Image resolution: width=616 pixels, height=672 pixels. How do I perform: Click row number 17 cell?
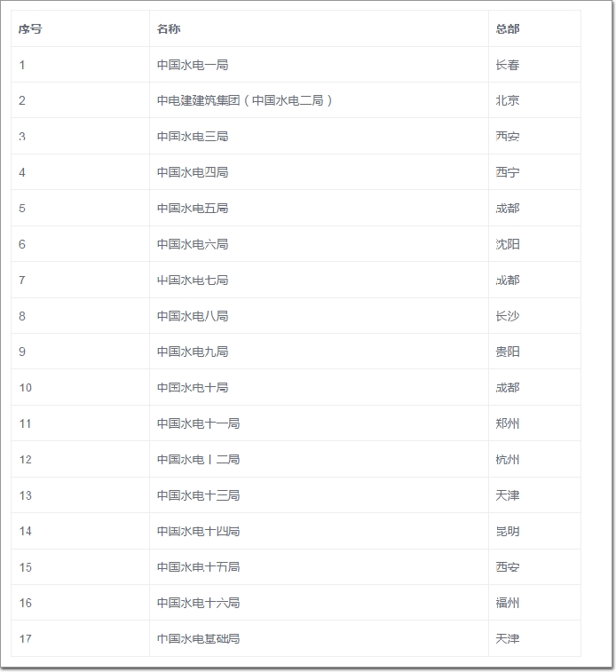(25, 638)
